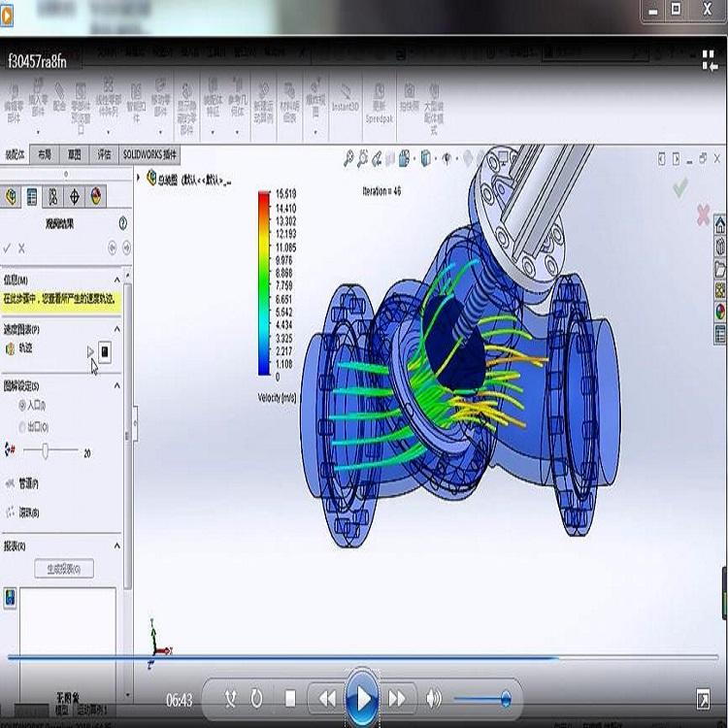Image resolution: width=728 pixels, height=728 pixels.
Task: Select the 入口 (inlet) radio button
Action: pyautogui.click(x=23, y=405)
